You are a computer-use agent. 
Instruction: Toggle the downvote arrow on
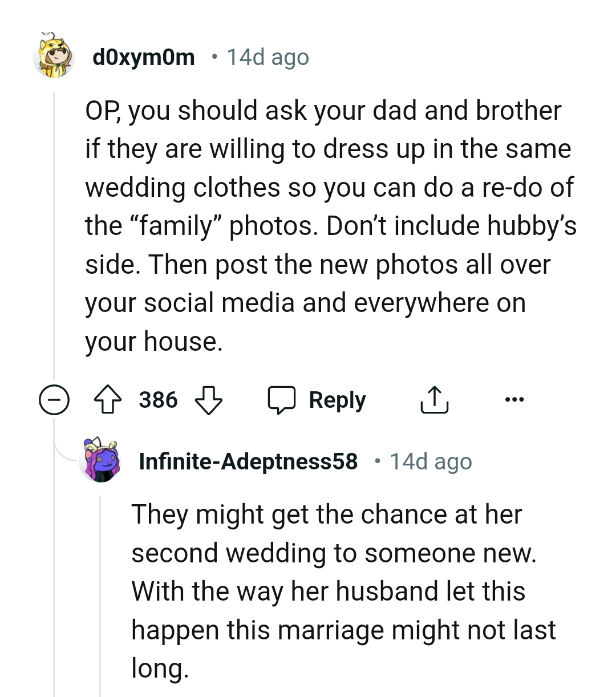[210, 400]
